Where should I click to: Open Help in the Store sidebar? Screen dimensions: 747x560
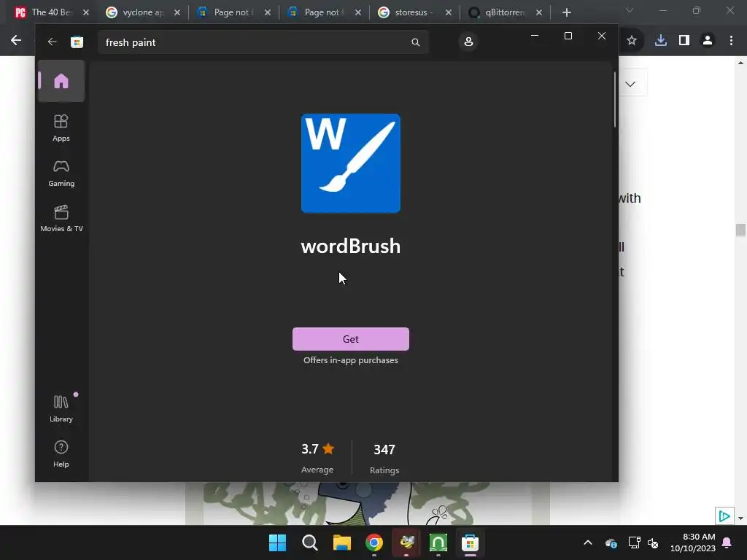click(61, 454)
